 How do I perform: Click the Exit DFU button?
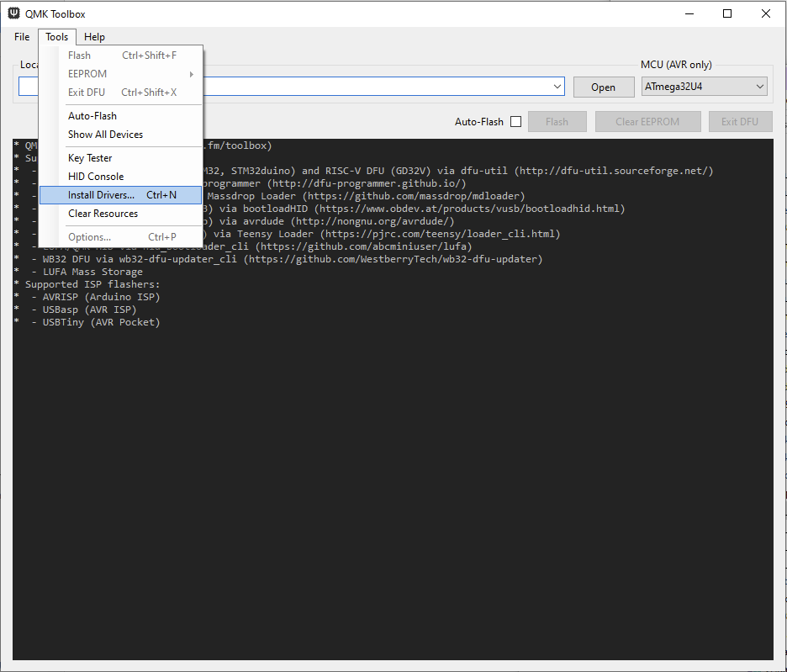(740, 122)
